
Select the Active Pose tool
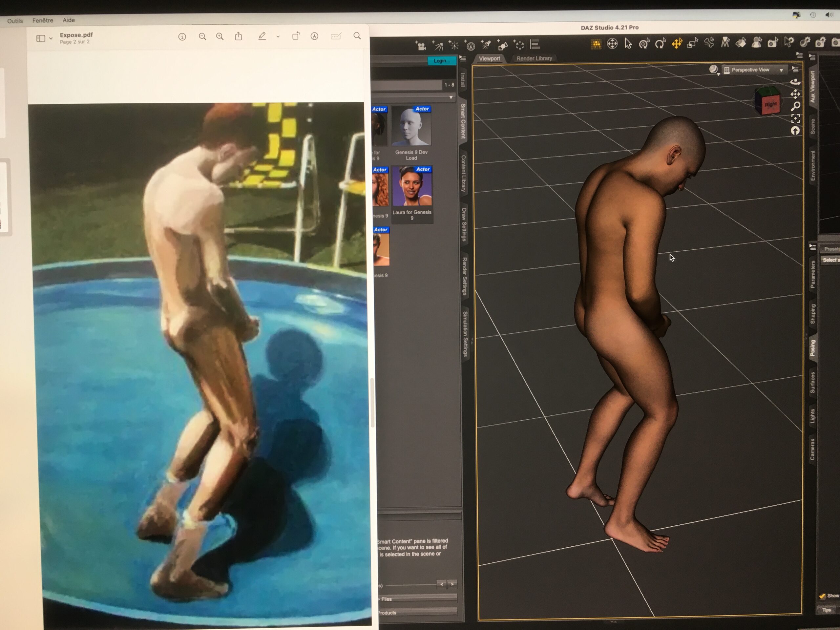click(612, 44)
